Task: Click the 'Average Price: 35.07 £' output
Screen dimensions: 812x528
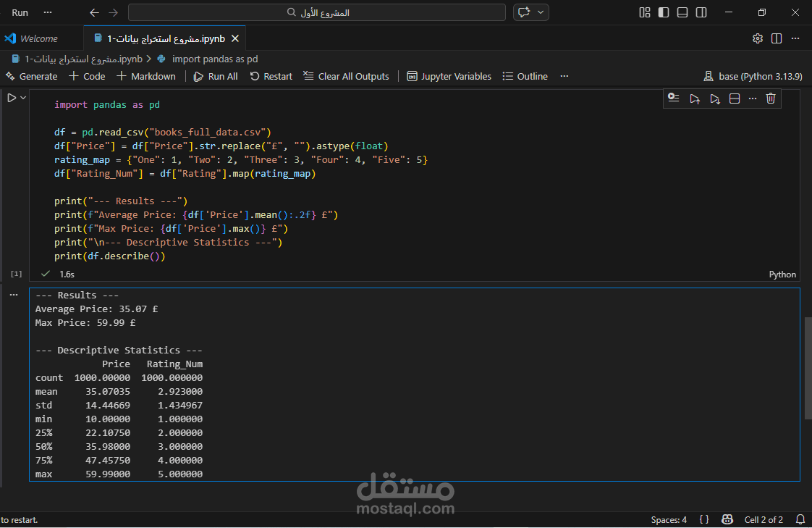Action: click(96, 309)
